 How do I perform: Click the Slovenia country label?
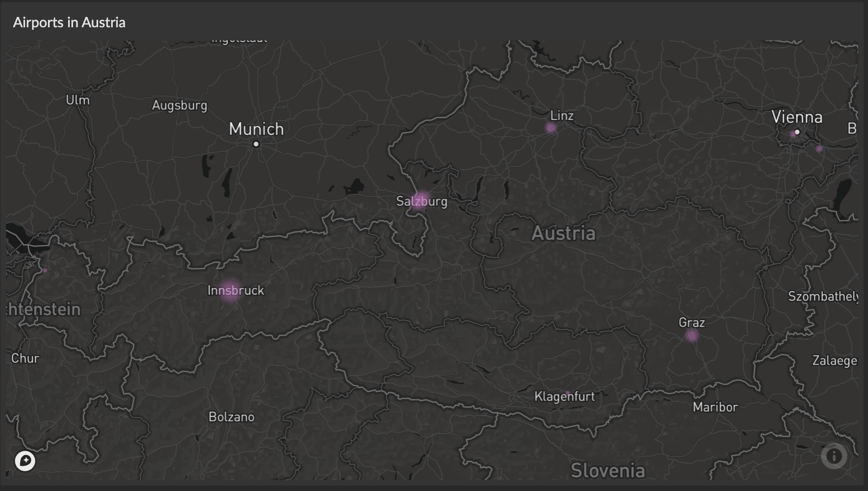pos(608,470)
